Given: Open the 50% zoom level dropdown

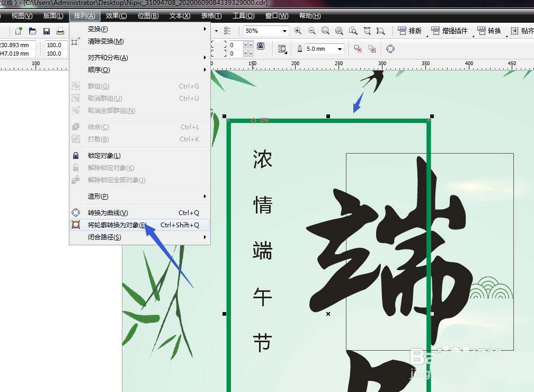Looking at the screenshot, I should coord(284,31).
